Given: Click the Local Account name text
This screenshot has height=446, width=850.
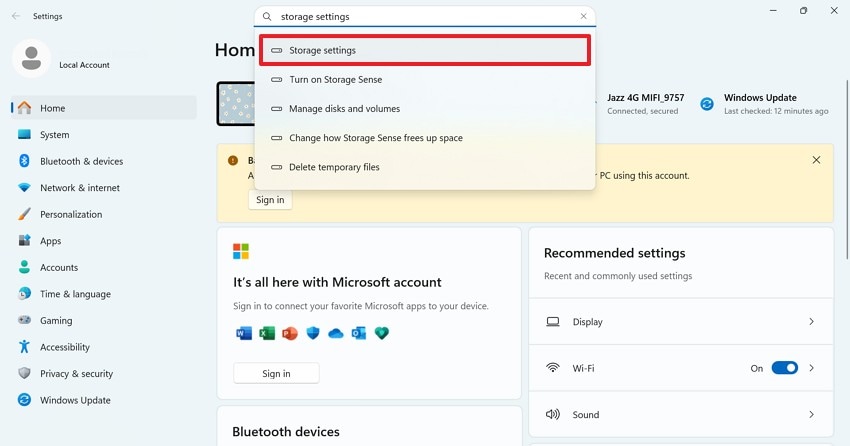Looking at the screenshot, I should 84,65.
